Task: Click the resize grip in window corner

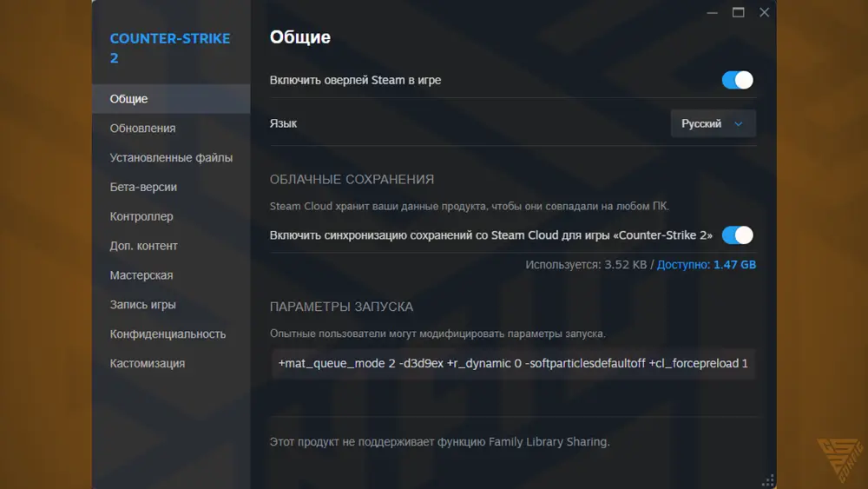Action: pos(767,480)
